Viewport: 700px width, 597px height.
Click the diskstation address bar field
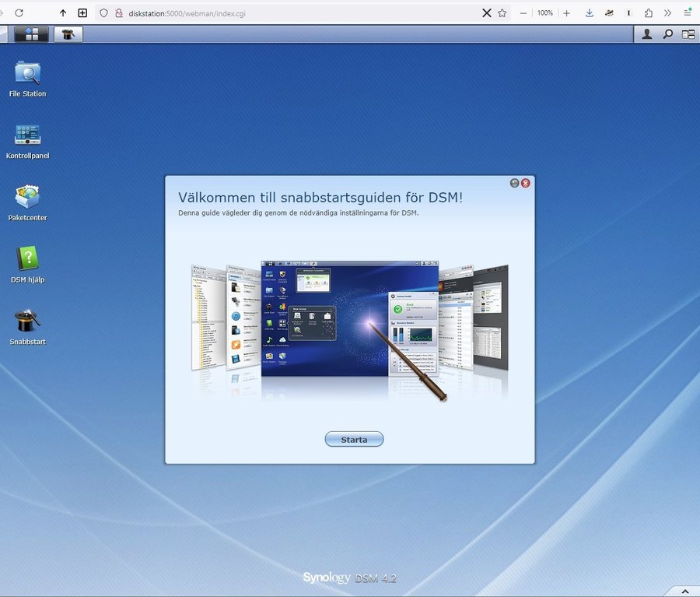point(296,13)
